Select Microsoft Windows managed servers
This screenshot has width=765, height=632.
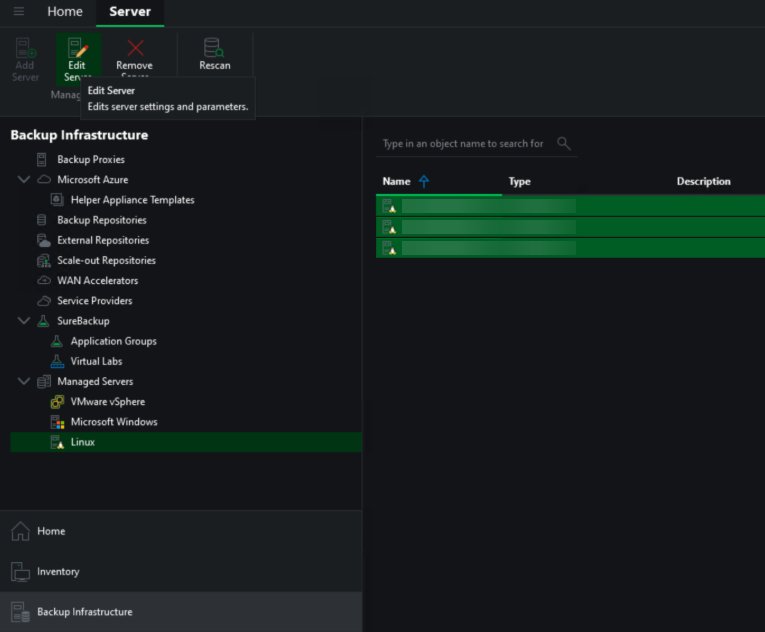pos(113,422)
